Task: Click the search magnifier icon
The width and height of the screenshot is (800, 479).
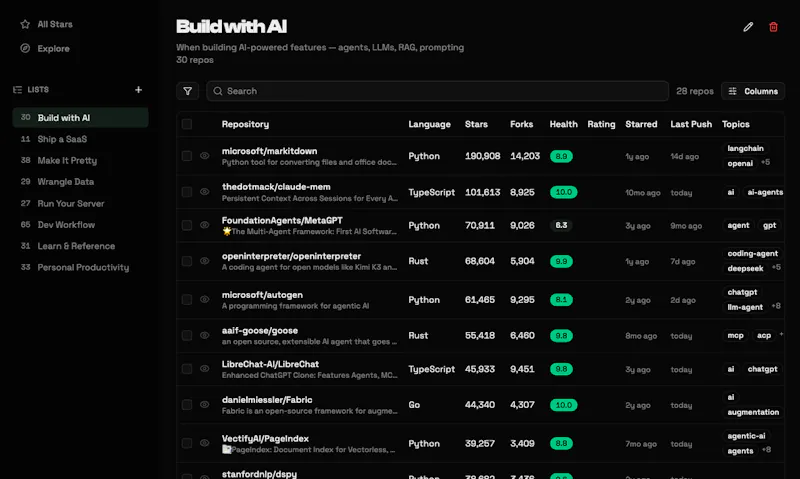Action: (x=218, y=91)
